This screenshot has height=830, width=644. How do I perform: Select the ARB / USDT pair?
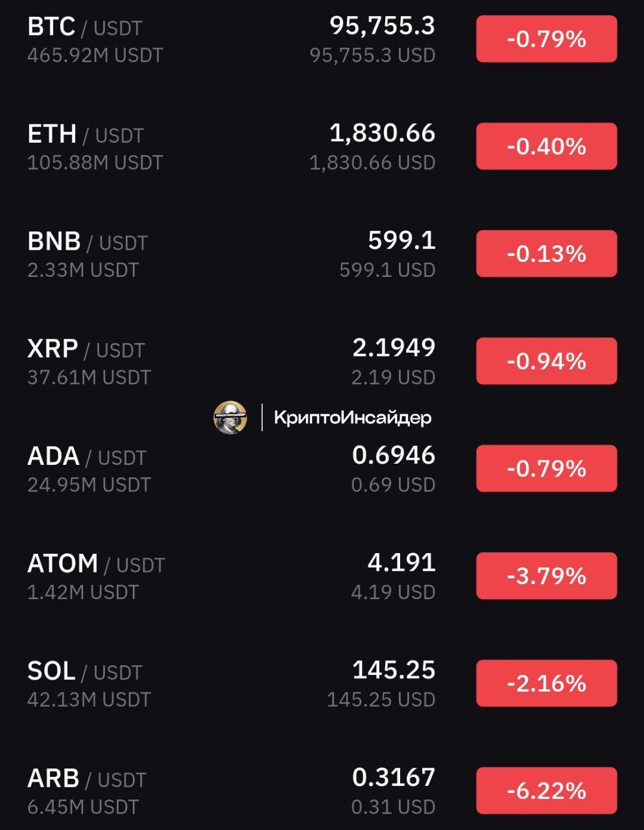tap(322, 790)
